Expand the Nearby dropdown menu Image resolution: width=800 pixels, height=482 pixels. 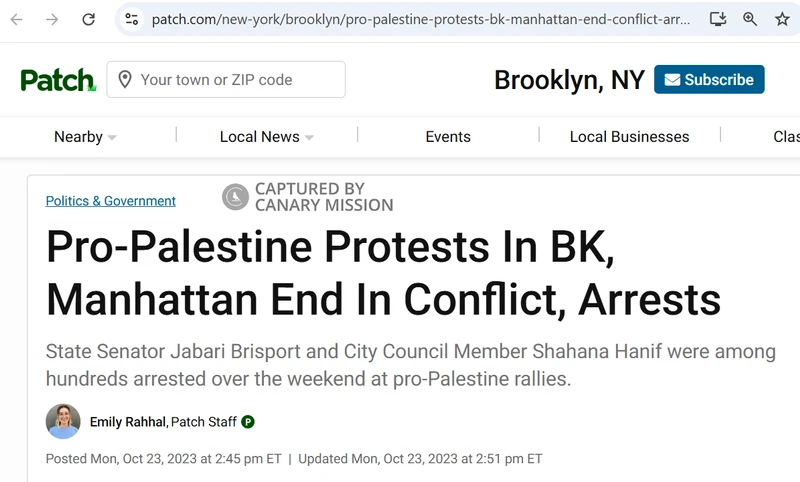(x=85, y=137)
